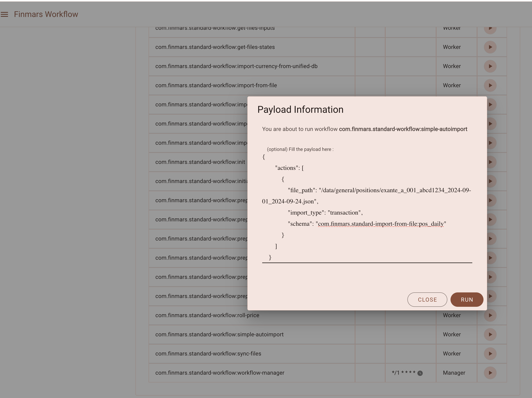Run the get-files-states workflow play icon

490,47
